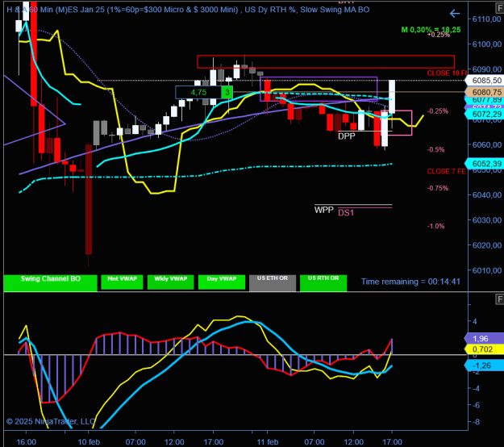This screenshot has height=447, width=504.
Task: Toggle the US ETH OR button
Action: (x=273, y=283)
